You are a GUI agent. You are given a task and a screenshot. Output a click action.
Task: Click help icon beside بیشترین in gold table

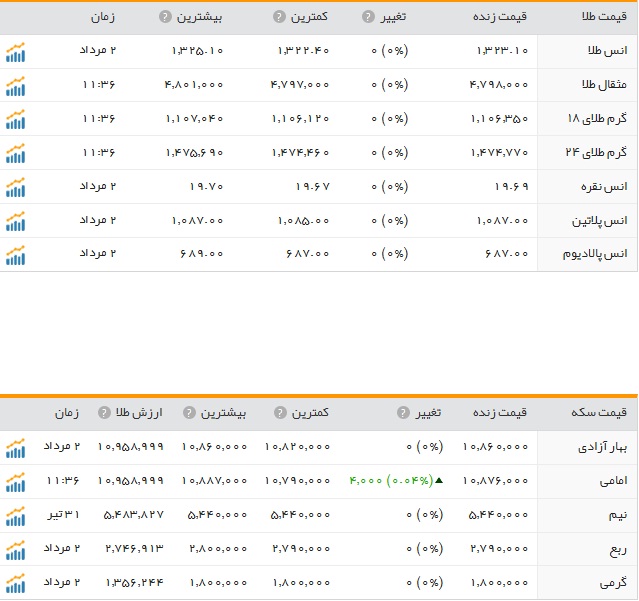[165, 17]
